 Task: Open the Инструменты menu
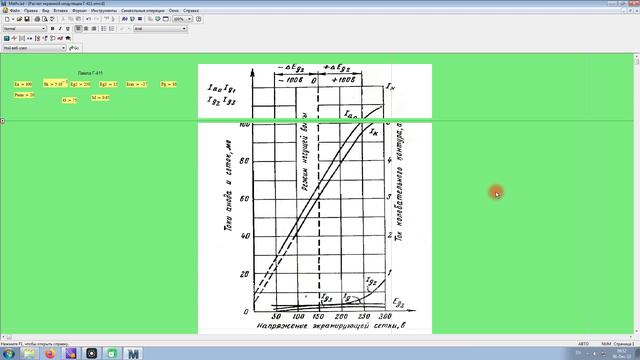pos(104,10)
